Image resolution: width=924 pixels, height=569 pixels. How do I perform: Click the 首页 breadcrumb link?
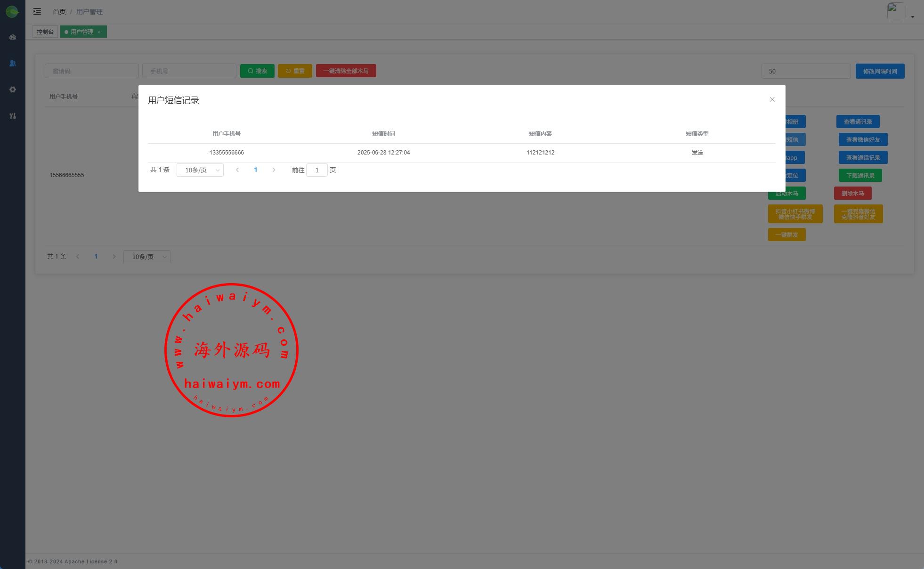pos(59,12)
